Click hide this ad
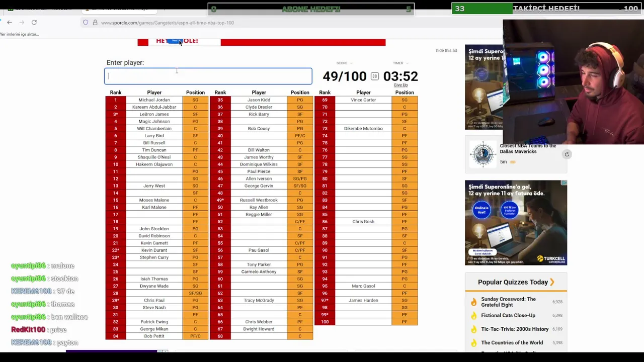Viewport: 644px width, 362px height. tap(446, 50)
